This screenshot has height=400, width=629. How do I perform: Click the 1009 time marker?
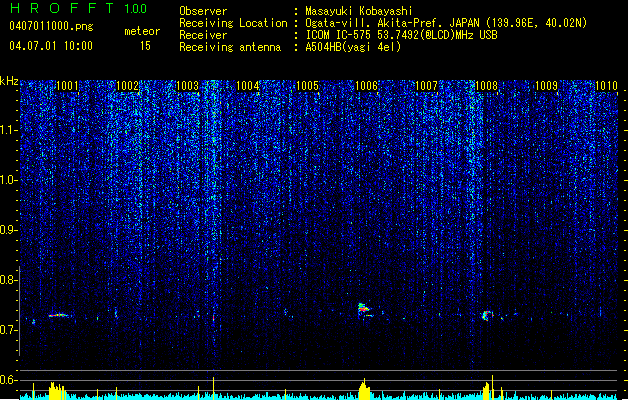[546, 85]
